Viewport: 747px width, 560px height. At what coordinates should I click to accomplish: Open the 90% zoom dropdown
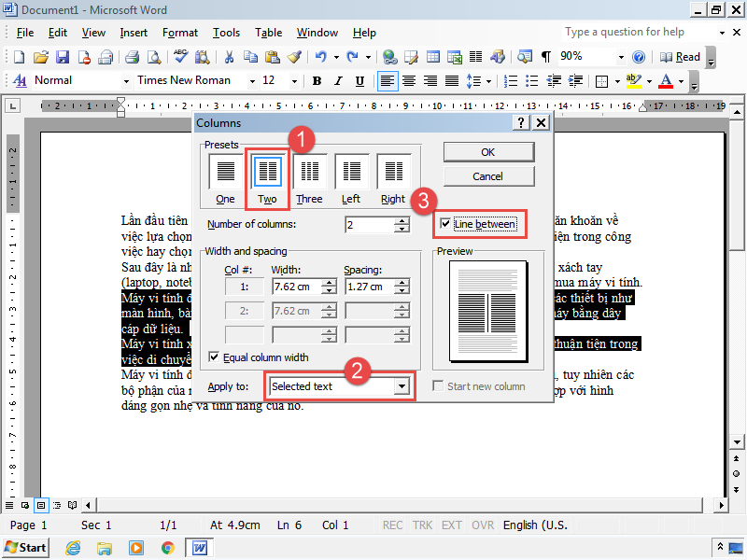(x=621, y=57)
